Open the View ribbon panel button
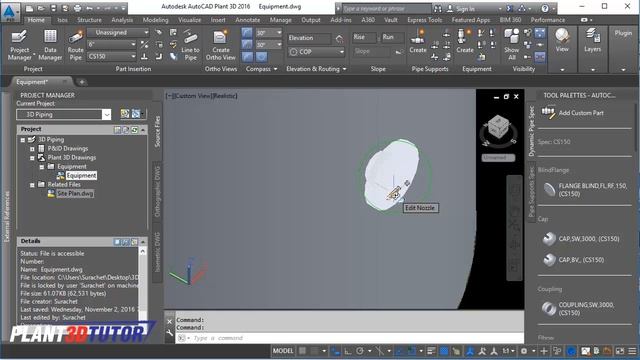This screenshot has height=360, width=640. click(x=562, y=41)
